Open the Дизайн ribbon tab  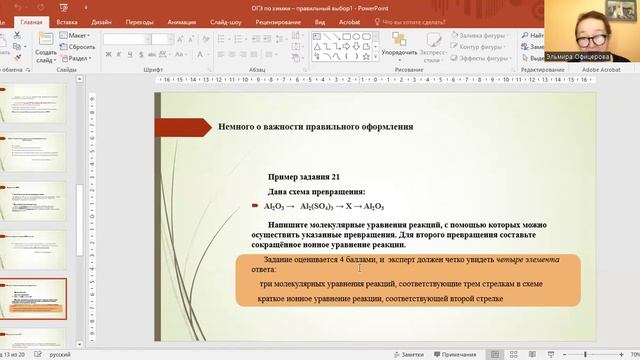coord(101,22)
